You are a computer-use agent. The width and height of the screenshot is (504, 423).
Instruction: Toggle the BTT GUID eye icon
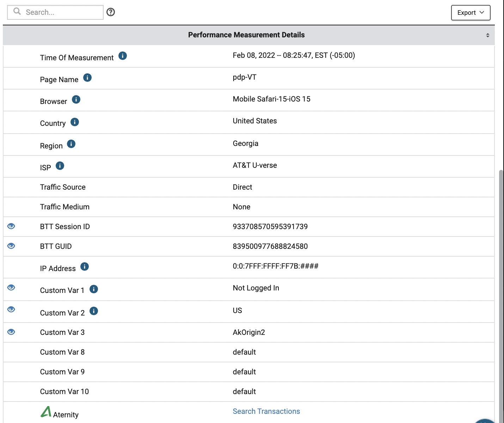click(x=11, y=246)
